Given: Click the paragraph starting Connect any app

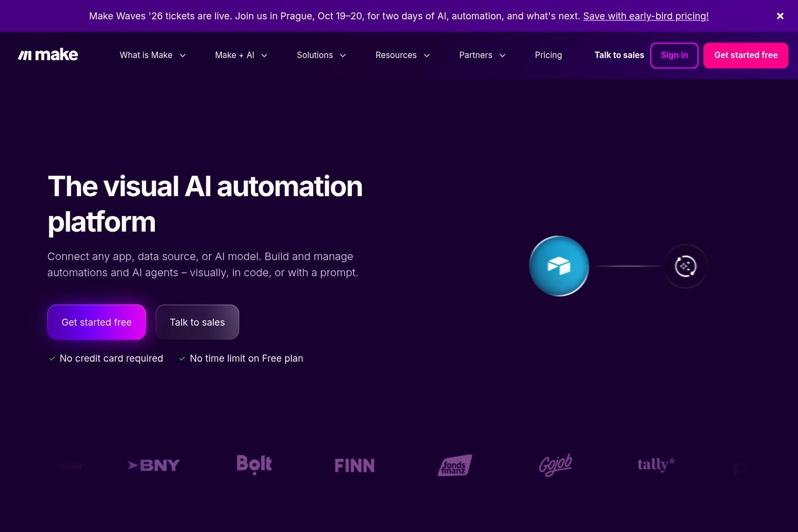Looking at the screenshot, I should click(203, 264).
